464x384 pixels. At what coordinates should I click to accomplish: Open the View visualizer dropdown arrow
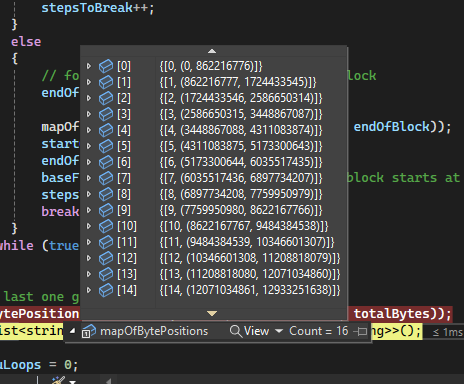279,331
